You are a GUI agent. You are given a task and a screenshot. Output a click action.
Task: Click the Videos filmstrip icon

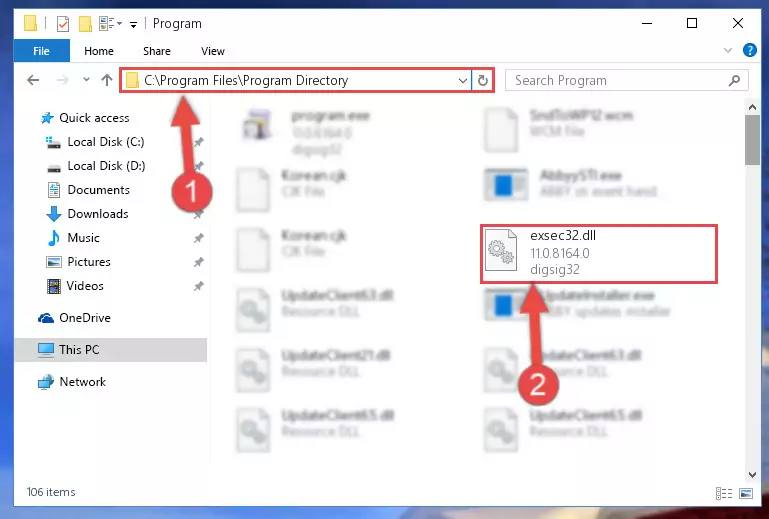click(53, 286)
